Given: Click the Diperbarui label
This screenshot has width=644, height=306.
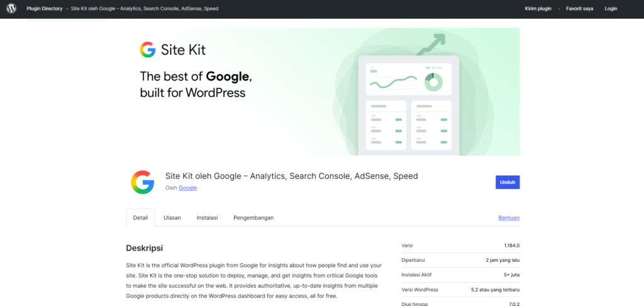Looking at the screenshot, I should (x=413, y=260).
